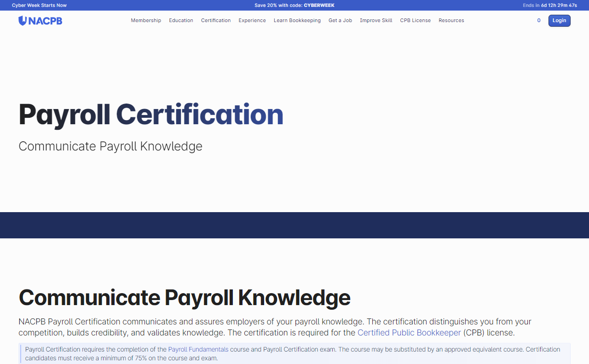Follow the Certified Public Bookkeeper link

pyautogui.click(x=409, y=333)
